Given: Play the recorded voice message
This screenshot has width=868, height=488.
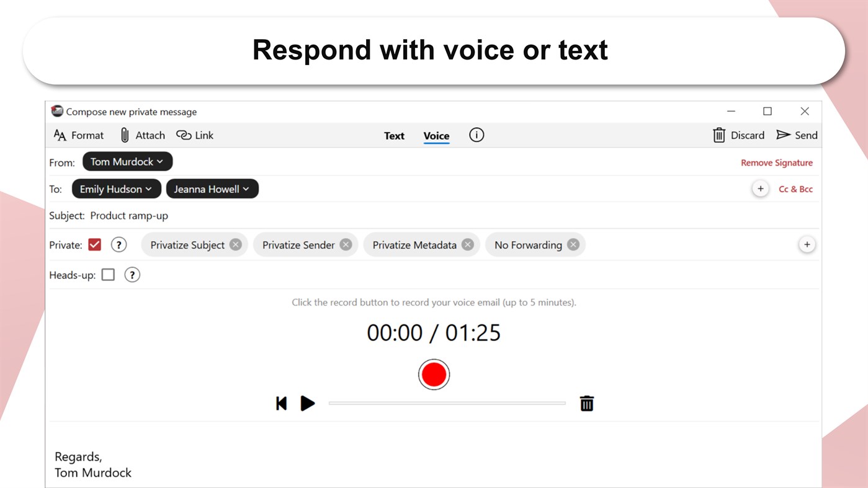Looking at the screenshot, I should [308, 404].
